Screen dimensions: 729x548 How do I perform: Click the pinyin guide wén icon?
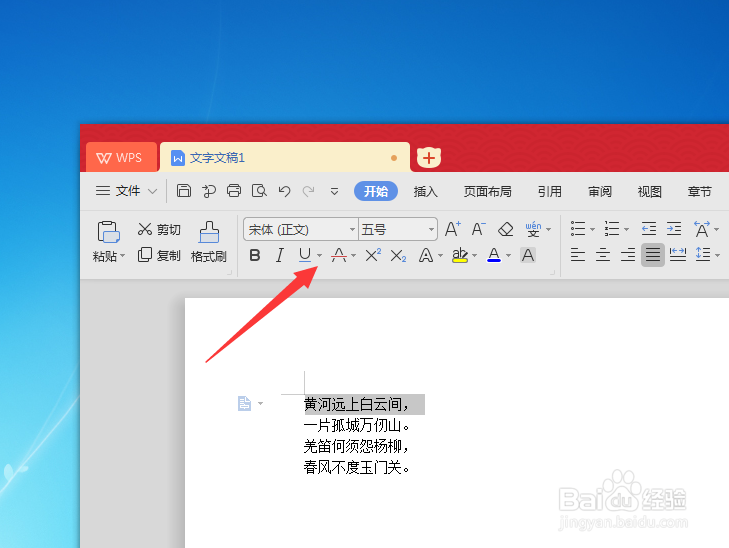pyautogui.click(x=533, y=229)
